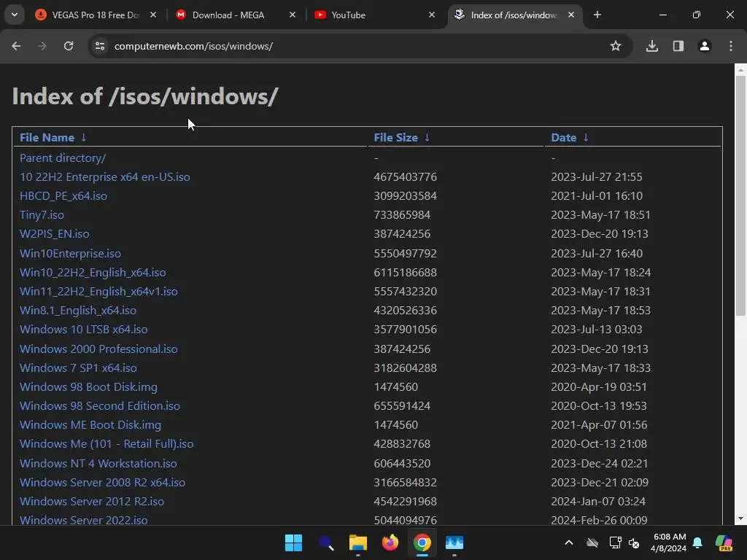Viewport: 747px width, 560px height.
Task: Open Chrome downloads icon
Action: pyautogui.click(x=652, y=46)
